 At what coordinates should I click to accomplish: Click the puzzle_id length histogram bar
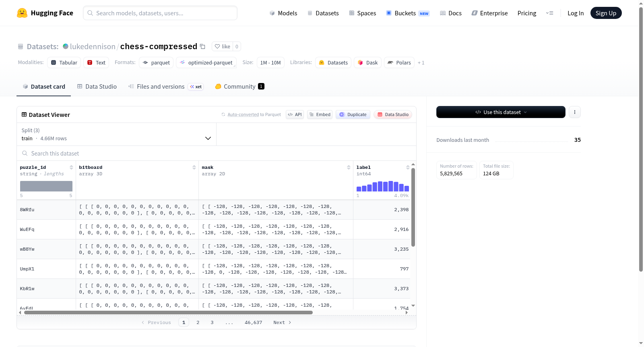click(x=46, y=186)
